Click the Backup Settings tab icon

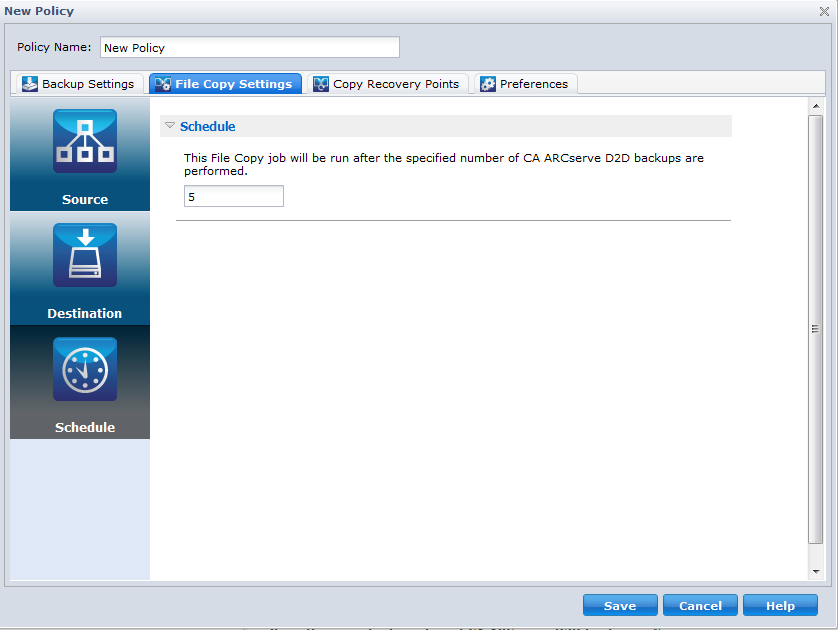32,84
